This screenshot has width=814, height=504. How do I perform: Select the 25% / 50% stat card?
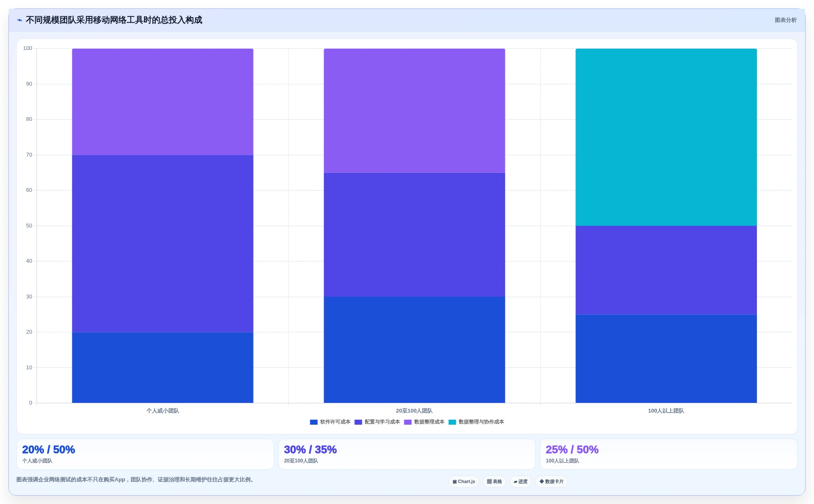(668, 454)
